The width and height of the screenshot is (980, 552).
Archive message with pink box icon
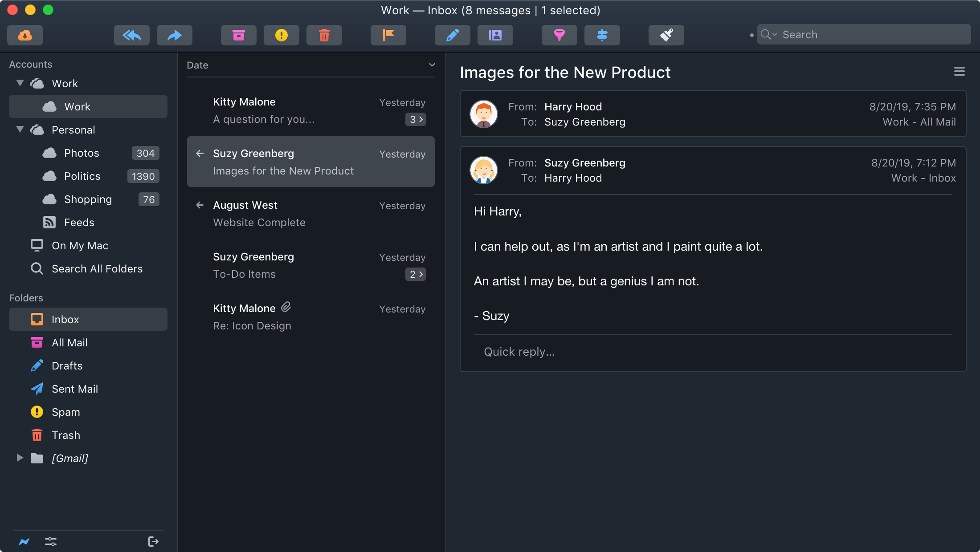pos(239,35)
